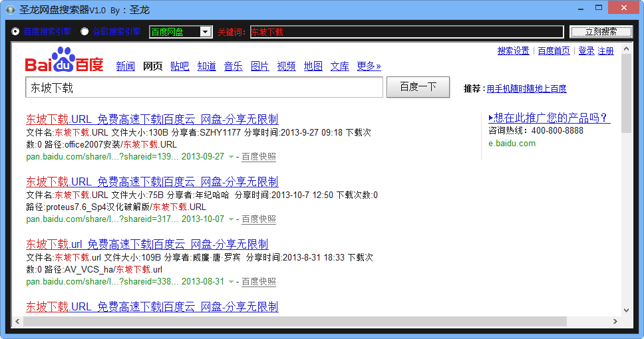Minimize the 圣龙网盘搜索器 window
Image resolution: width=644 pixels, height=339 pixels.
tap(581, 9)
